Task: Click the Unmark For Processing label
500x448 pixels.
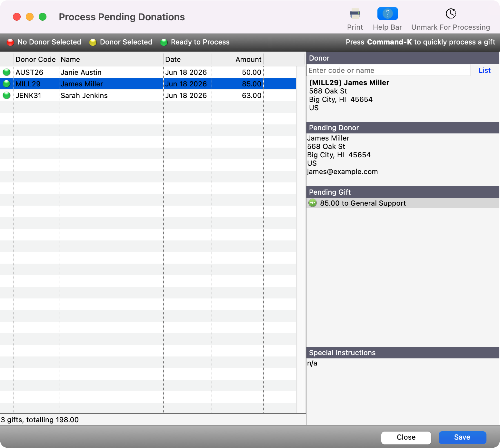Action: pyautogui.click(x=451, y=27)
